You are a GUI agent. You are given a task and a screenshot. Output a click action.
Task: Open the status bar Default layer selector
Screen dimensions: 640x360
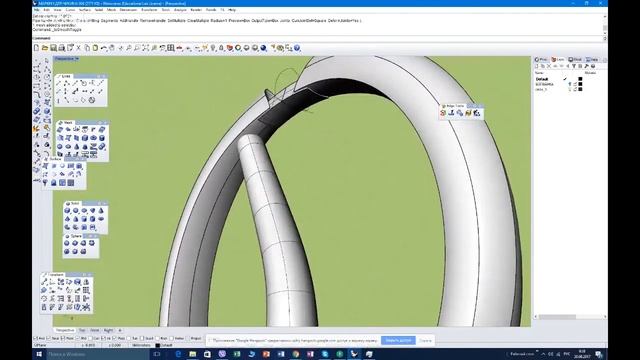[x=164, y=345]
